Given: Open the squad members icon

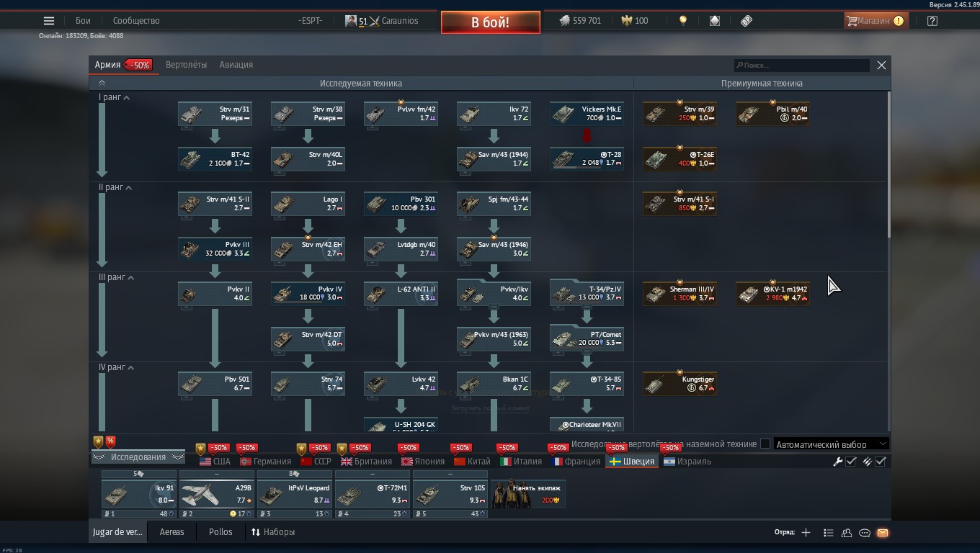Looking at the screenshot, I should tap(847, 533).
